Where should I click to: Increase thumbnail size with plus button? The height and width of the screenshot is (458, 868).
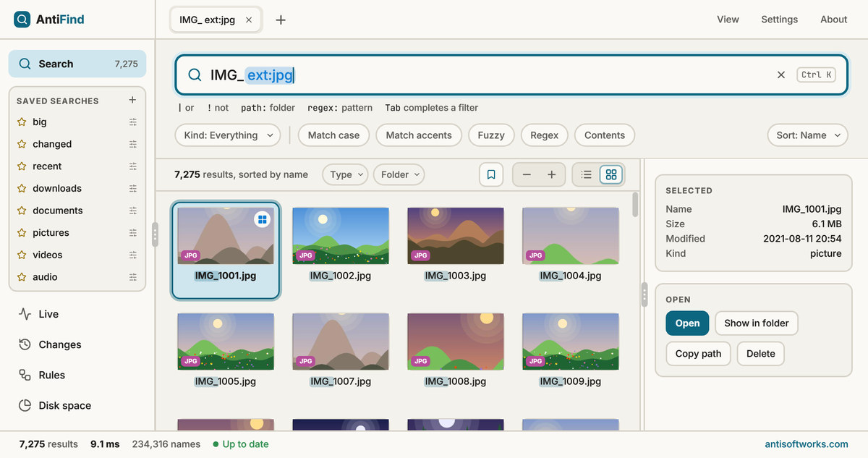[x=551, y=174]
